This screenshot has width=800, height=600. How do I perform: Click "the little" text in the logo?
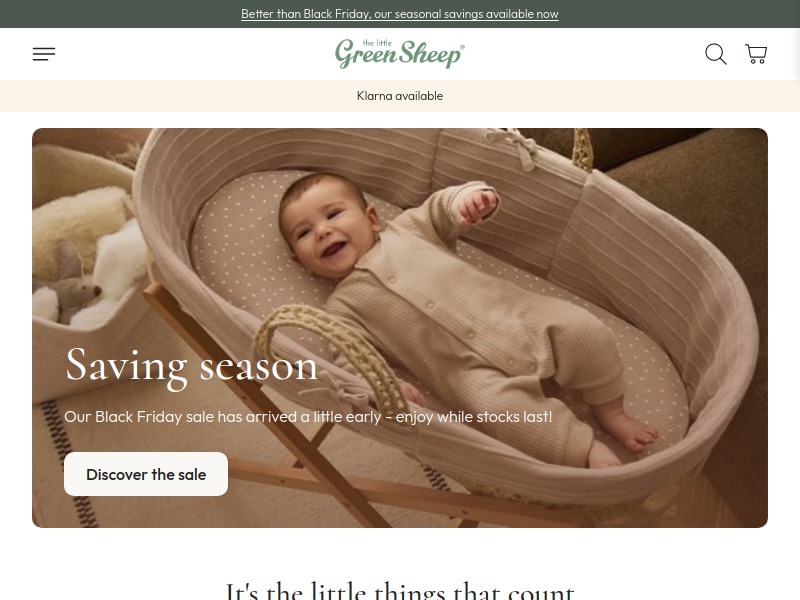tap(377, 43)
